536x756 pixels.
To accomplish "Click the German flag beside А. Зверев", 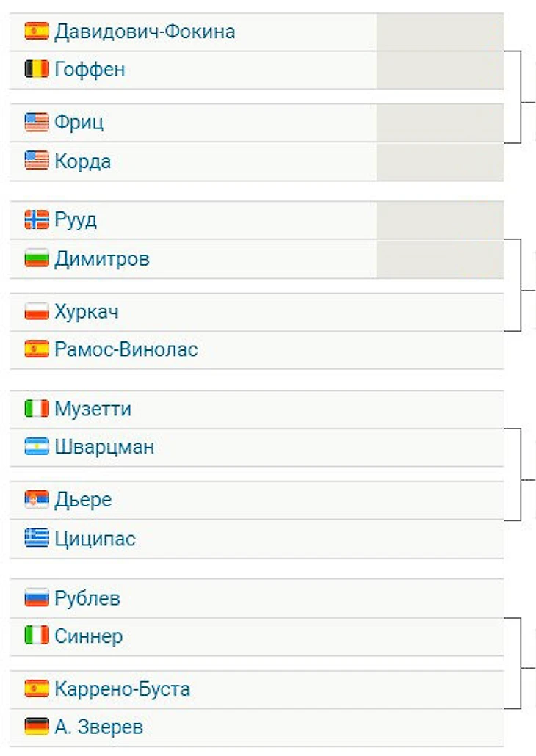I will coord(37,727).
